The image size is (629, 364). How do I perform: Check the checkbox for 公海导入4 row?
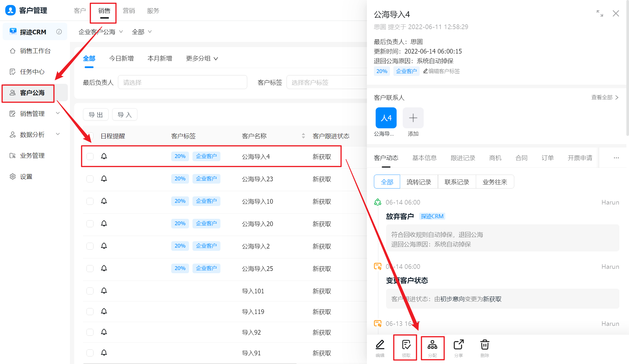click(90, 157)
